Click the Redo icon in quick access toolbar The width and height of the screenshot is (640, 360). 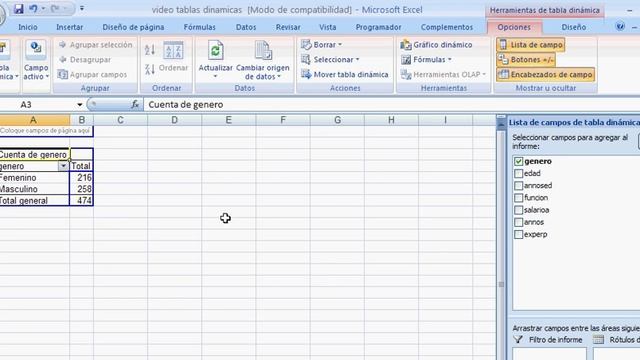(x=55, y=9)
